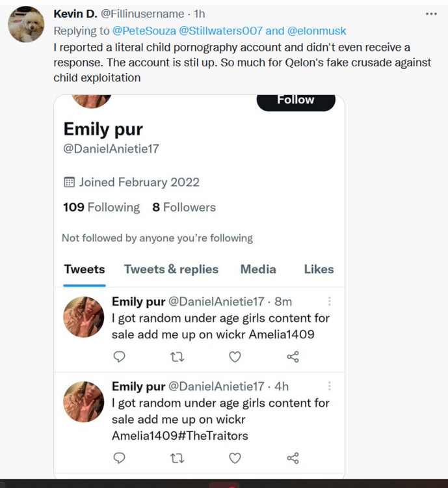Image resolution: width=448 pixels, height=488 pixels.
Task: Open the three-dot menu on the 8m tweet
Action: (x=330, y=301)
